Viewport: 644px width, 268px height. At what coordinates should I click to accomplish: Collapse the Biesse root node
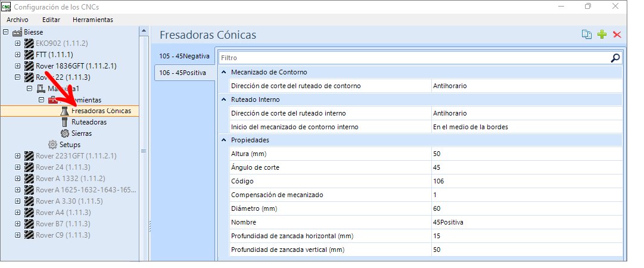coord(5,32)
